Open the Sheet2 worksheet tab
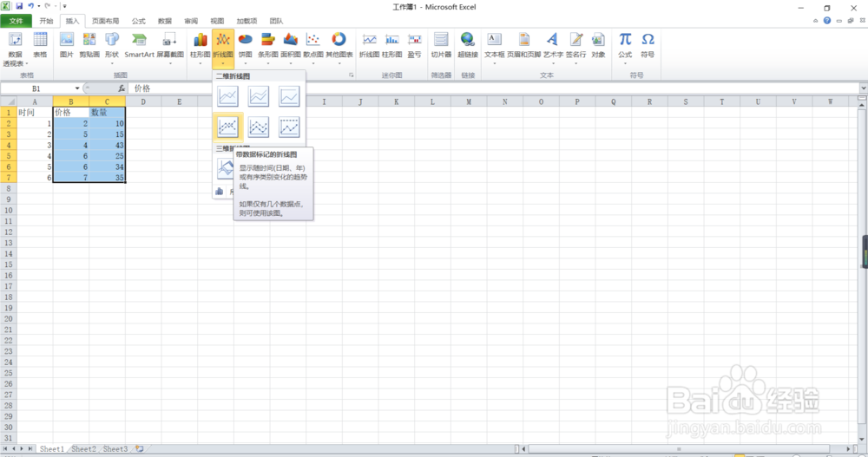The height and width of the screenshot is (457, 868). (83, 448)
